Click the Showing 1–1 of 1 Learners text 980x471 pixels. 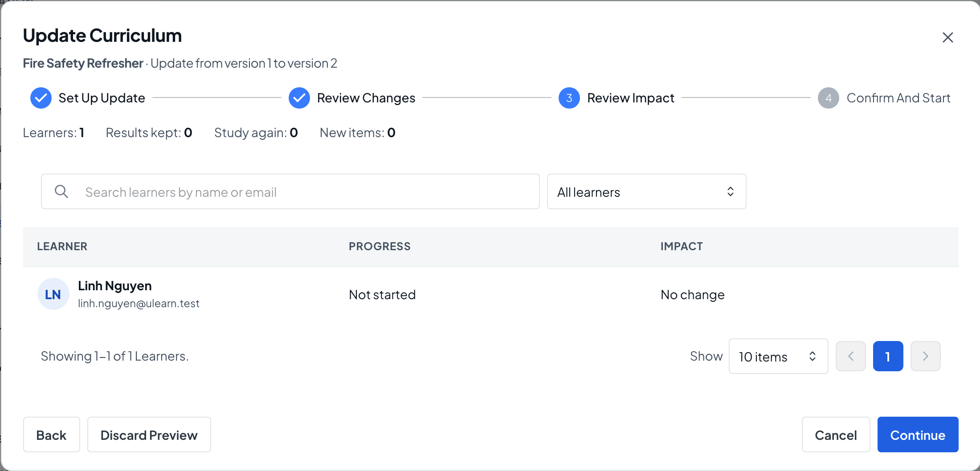coord(115,356)
